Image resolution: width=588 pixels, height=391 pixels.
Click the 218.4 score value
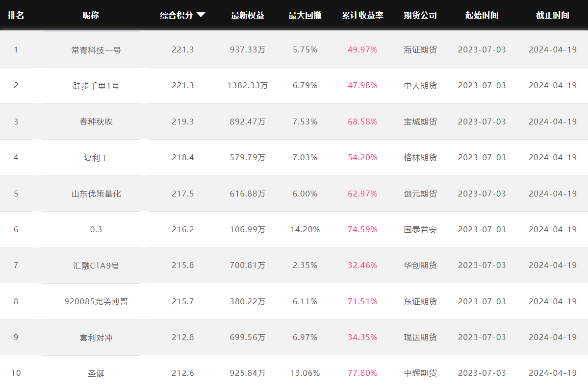tap(182, 157)
